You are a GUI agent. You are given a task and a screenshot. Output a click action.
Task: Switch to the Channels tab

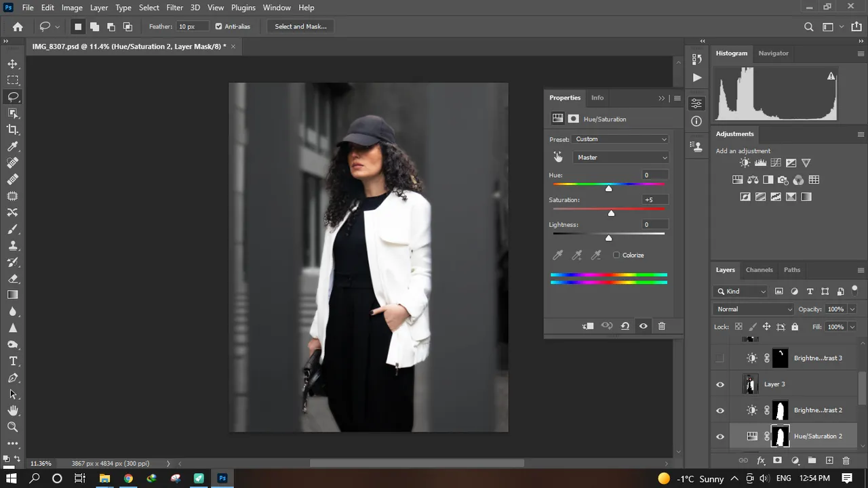point(759,270)
